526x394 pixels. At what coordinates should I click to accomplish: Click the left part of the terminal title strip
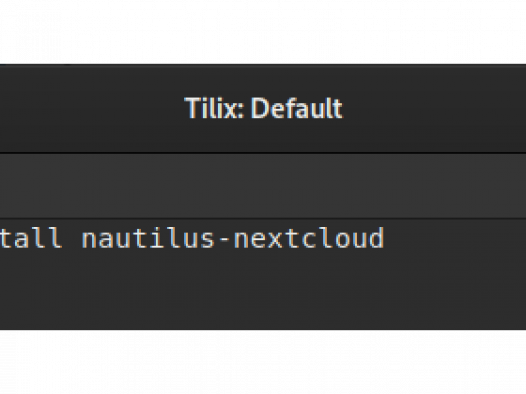(x=67, y=186)
